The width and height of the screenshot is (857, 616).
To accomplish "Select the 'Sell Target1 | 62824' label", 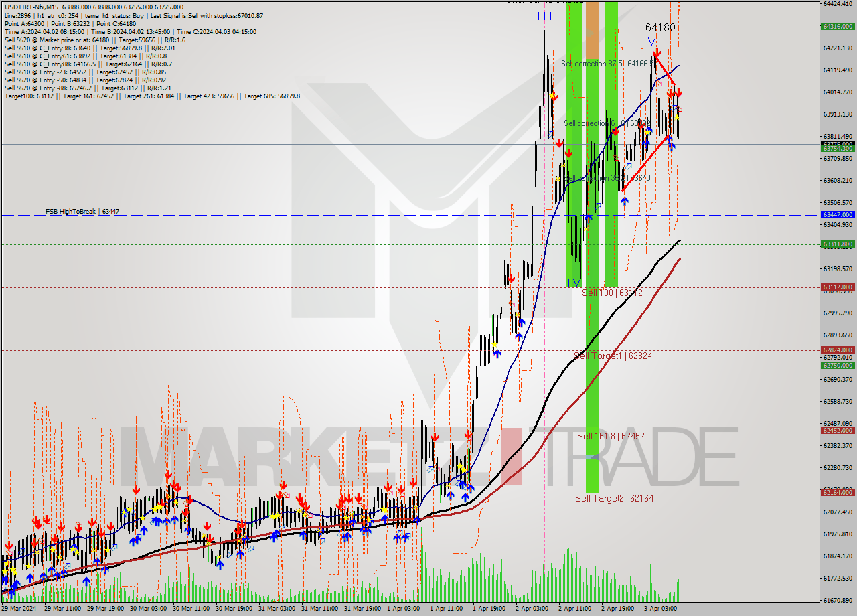I will 613,356.
